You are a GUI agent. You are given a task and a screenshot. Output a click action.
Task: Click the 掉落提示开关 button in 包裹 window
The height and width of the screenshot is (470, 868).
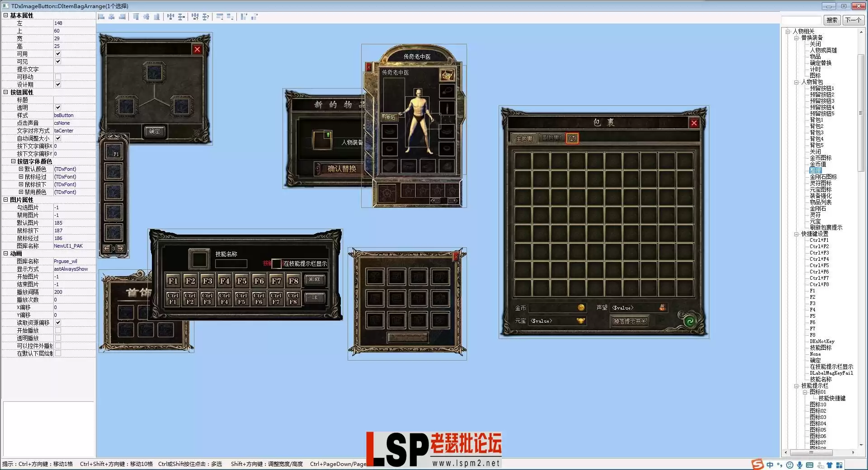point(630,321)
